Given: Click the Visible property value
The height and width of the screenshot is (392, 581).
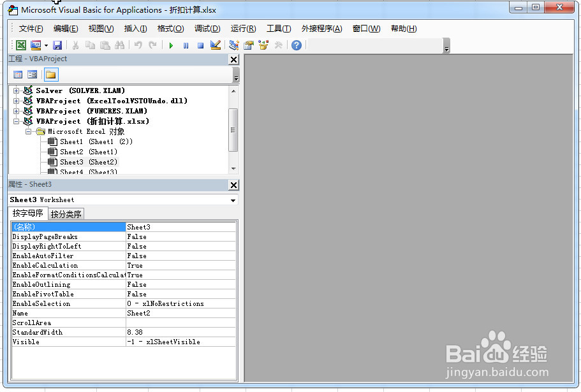Looking at the screenshot, I should [181, 342].
